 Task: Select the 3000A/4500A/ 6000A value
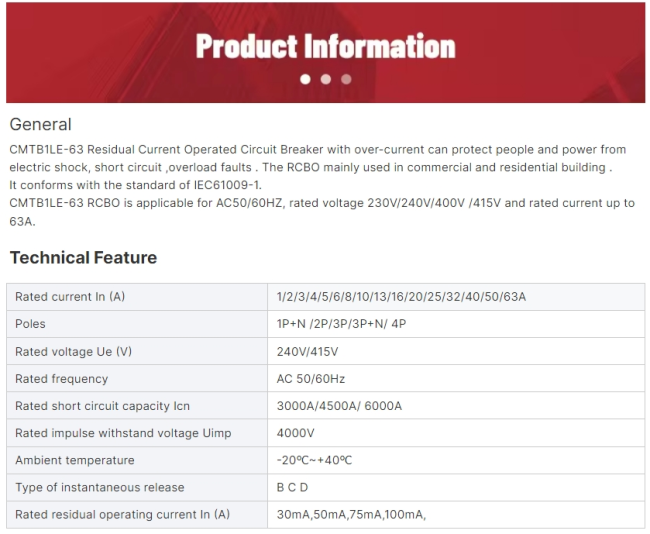(339, 406)
